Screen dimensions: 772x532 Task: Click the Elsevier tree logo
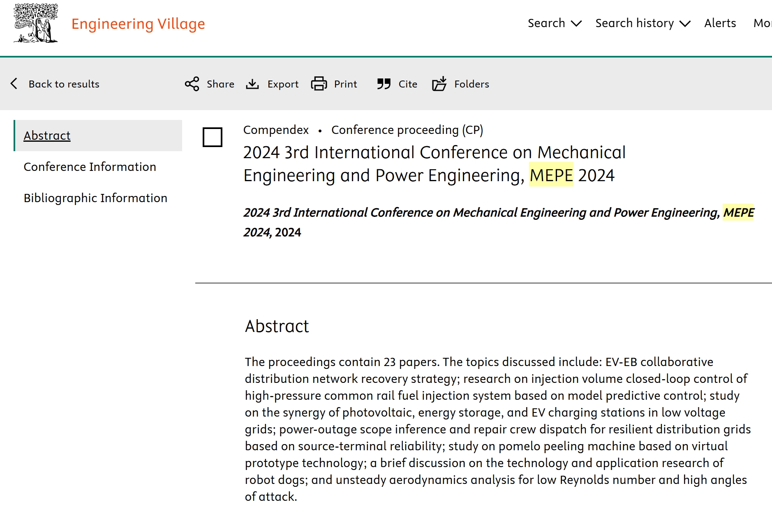pos(36,23)
